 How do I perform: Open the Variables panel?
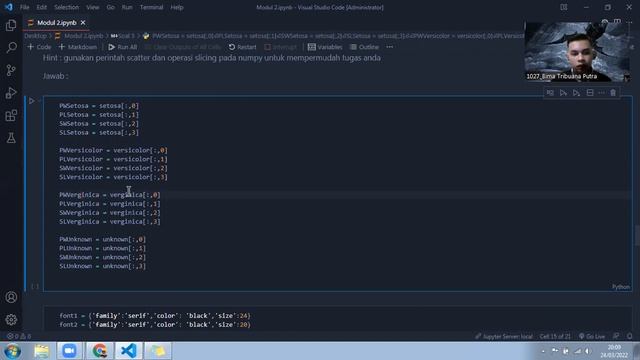325,47
